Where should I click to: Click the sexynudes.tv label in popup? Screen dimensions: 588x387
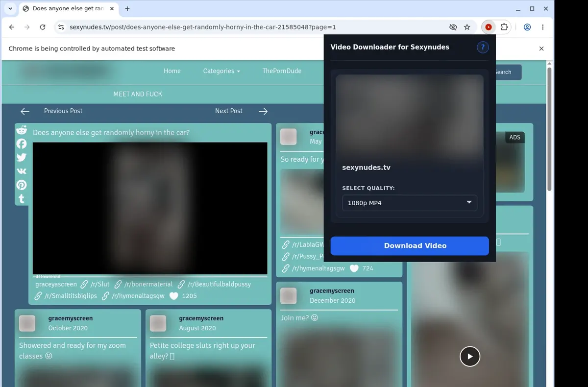click(x=366, y=168)
